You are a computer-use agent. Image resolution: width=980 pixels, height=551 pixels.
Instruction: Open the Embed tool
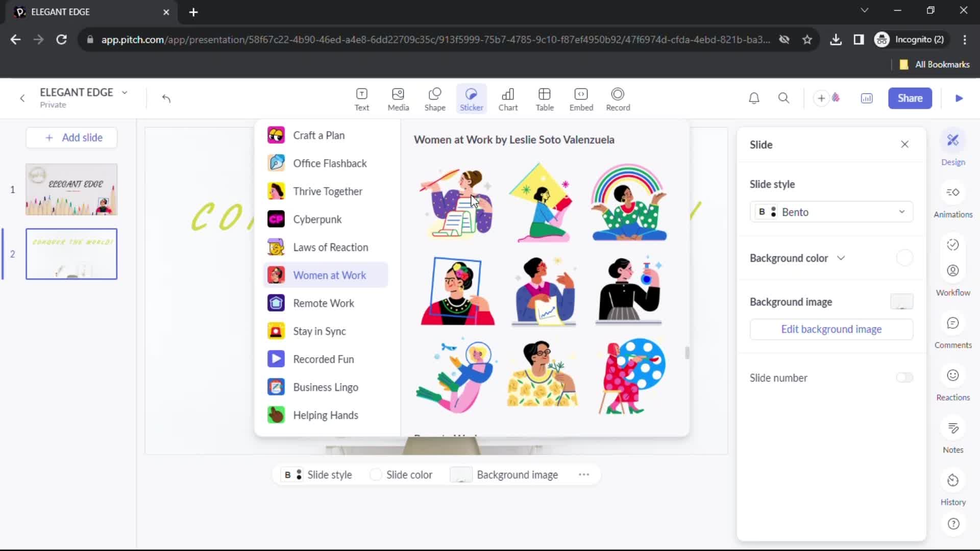coord(581,97)
